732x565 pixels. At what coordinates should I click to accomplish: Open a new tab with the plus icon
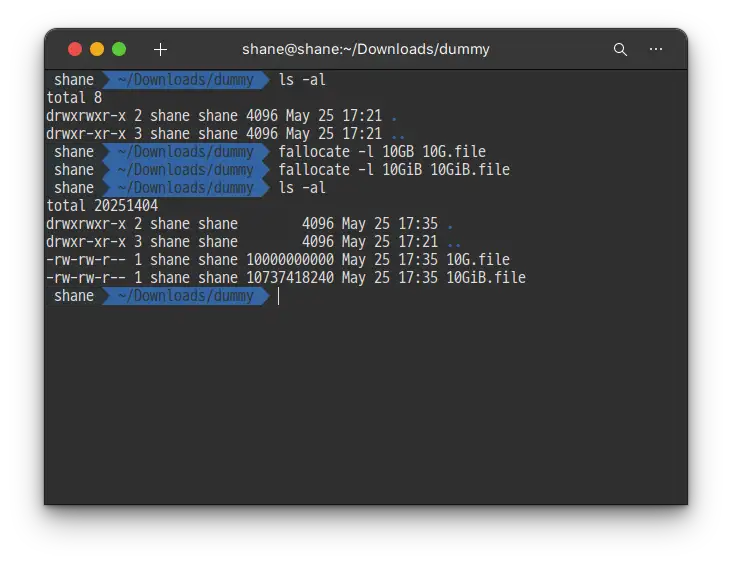160,49
